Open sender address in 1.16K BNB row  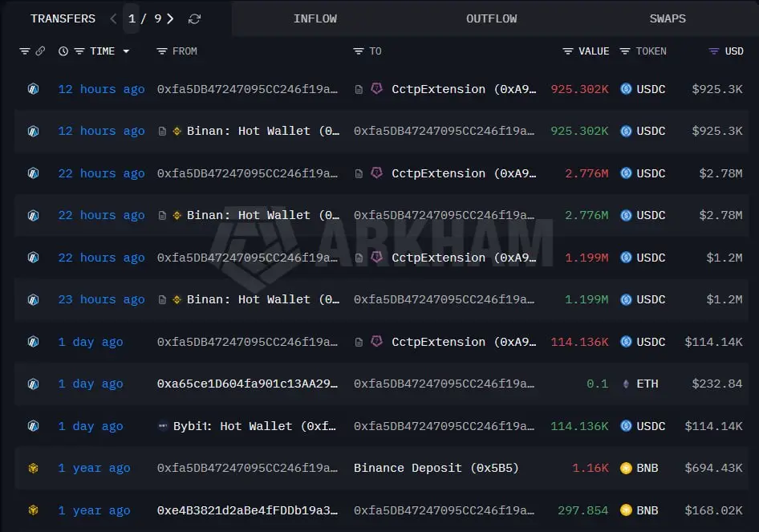point(247,468)
